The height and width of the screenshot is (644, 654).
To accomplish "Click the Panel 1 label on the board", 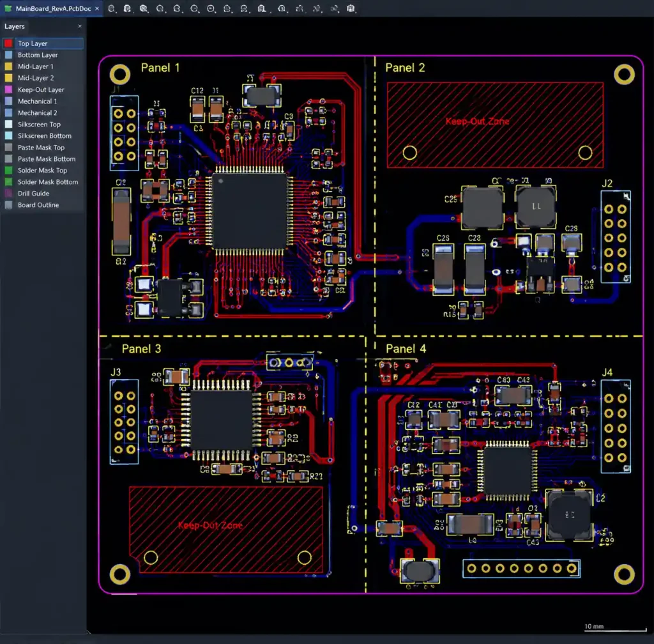I will (x=160, y=68).
